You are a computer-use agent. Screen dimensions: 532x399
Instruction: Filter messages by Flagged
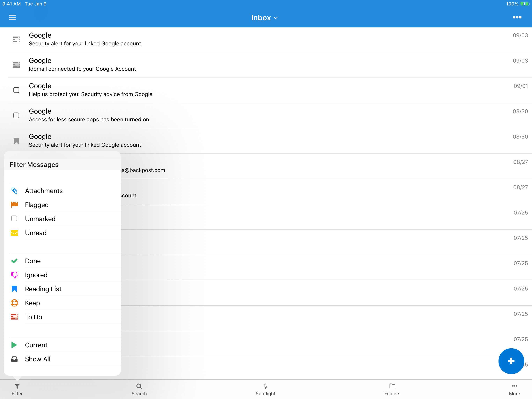(37, 205)
